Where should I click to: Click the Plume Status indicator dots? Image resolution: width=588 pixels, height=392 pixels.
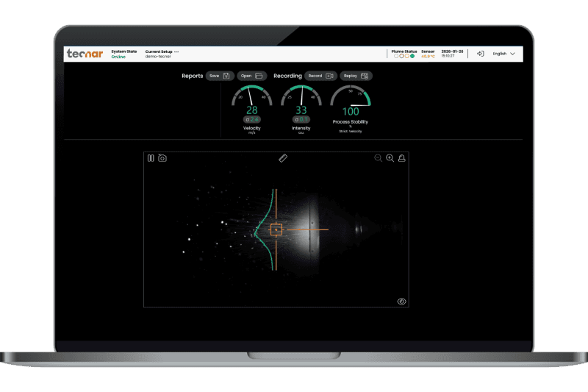(x=404, y=56)
